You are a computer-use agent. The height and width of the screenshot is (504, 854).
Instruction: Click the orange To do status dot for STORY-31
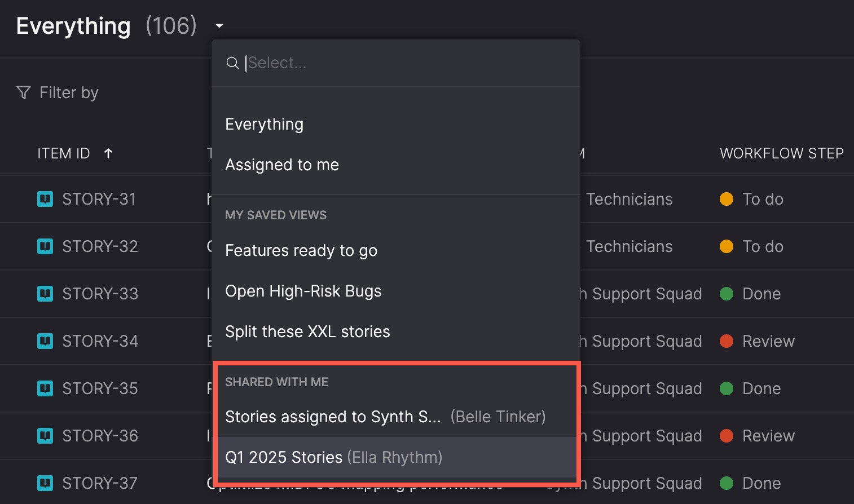[x=727, y=199]
